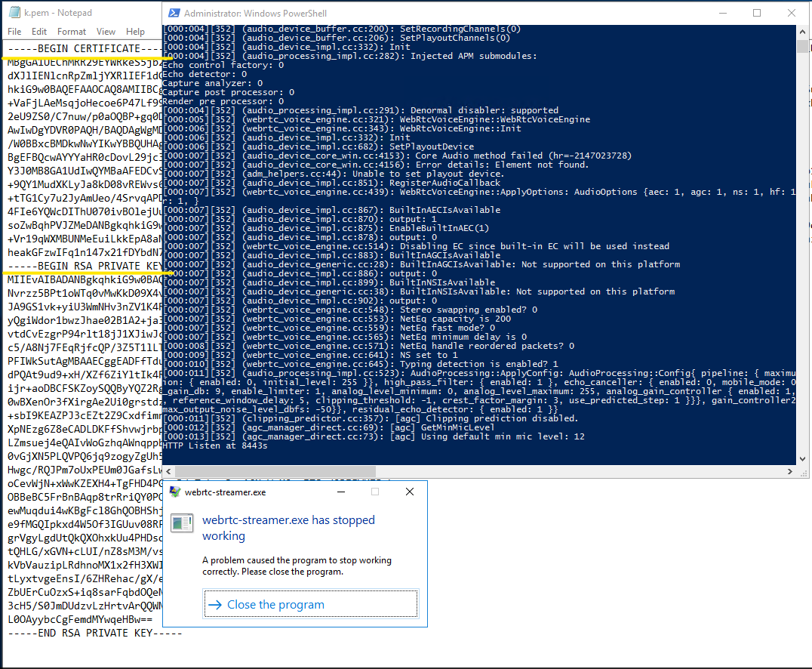
Task: Minimize the webrtc-streamer.exe crash dialog
Action: 340,492
